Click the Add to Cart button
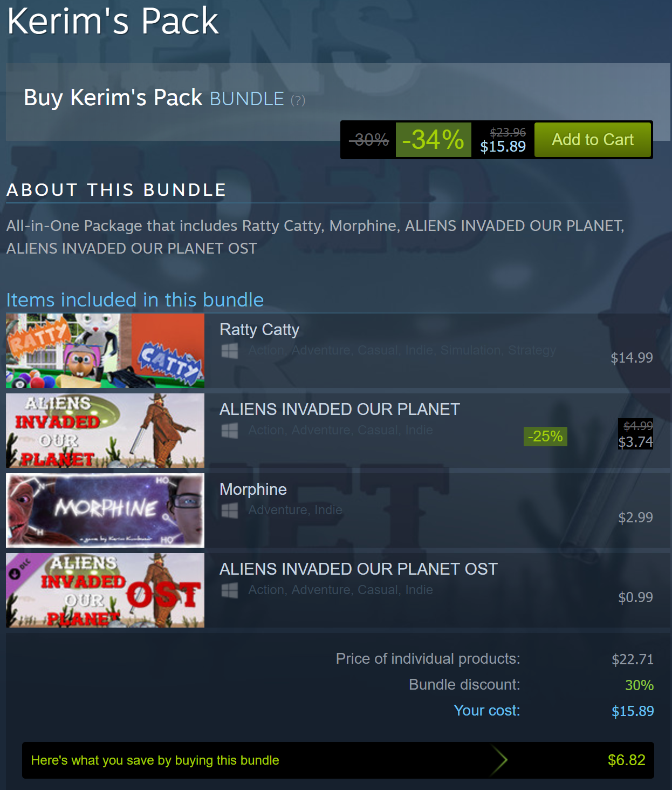 [593, 140]
